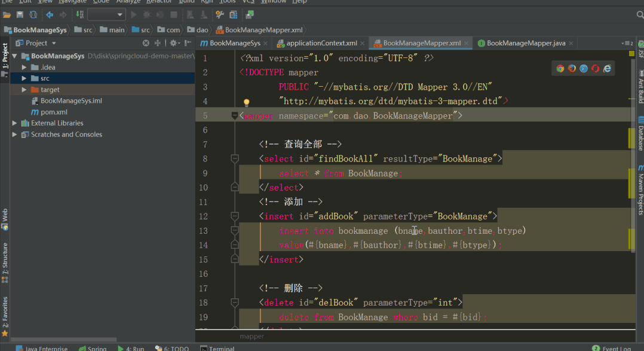Viewport: 644px width, 351px height.
Task: Click the Scroll from Source target icon
Action: tap(146, 42)
